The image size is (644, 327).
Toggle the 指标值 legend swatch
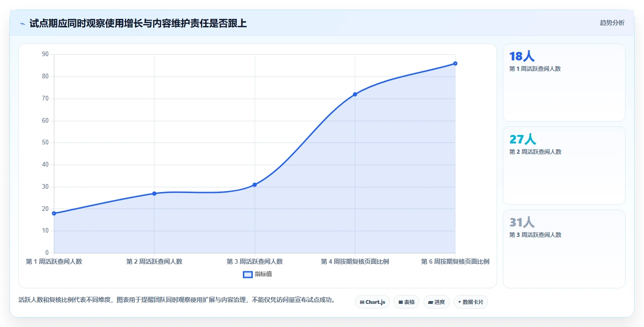pos(248,274)
